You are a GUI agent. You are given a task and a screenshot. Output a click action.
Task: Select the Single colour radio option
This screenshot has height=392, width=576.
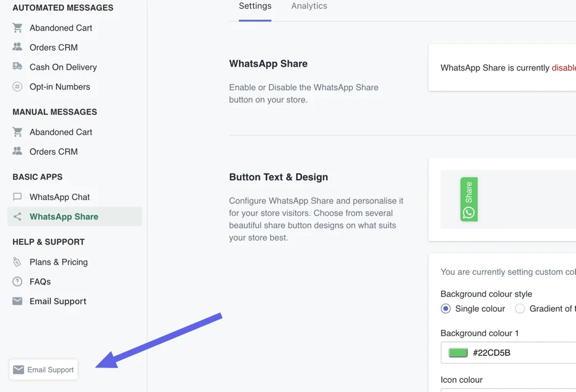(446, 309)
